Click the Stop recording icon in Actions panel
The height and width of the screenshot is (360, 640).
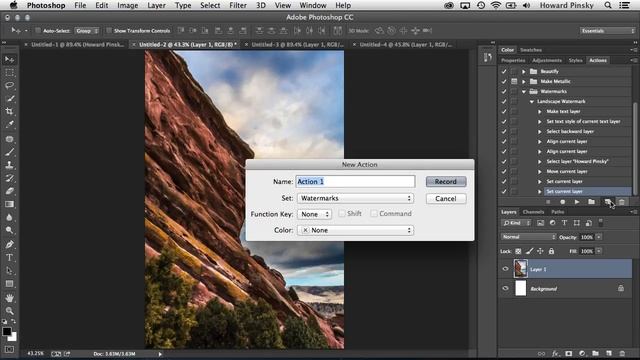point(548,202)
